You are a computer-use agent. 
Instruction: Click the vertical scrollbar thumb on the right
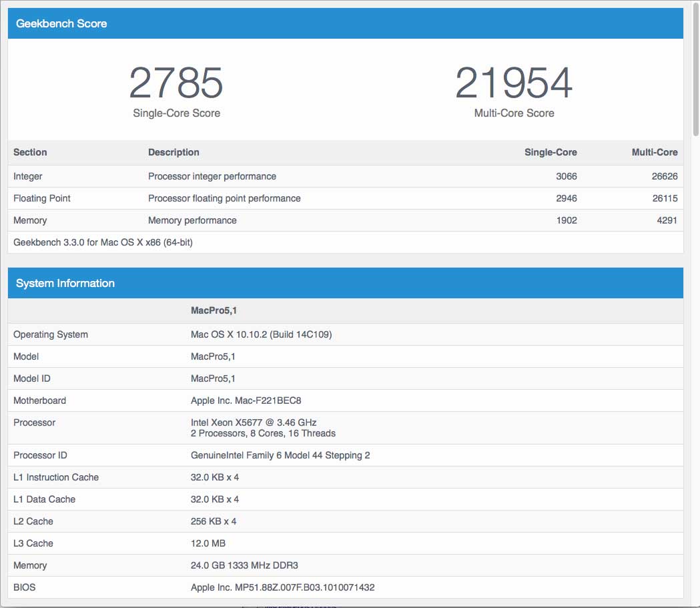point(695,69)
